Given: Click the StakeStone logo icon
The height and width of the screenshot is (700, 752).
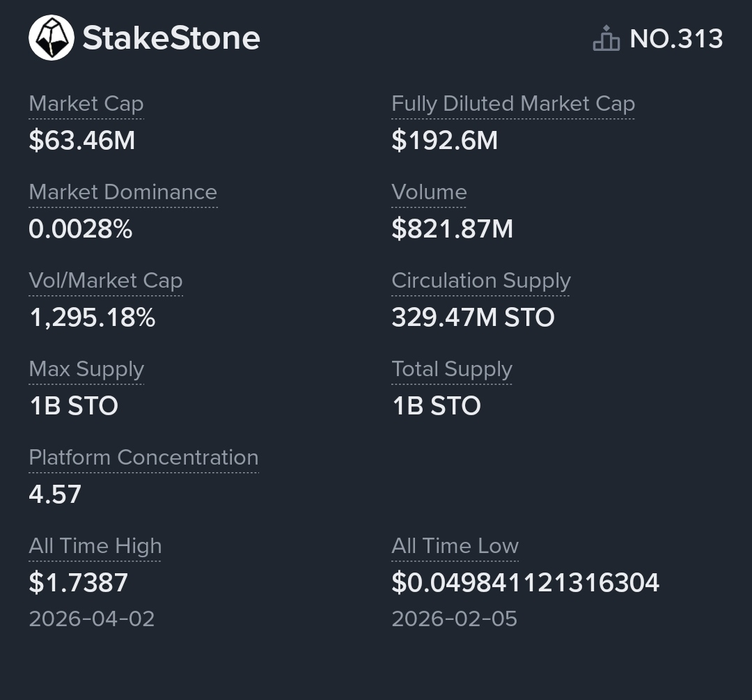Looking at the screenshot, I should click(51, 38).
